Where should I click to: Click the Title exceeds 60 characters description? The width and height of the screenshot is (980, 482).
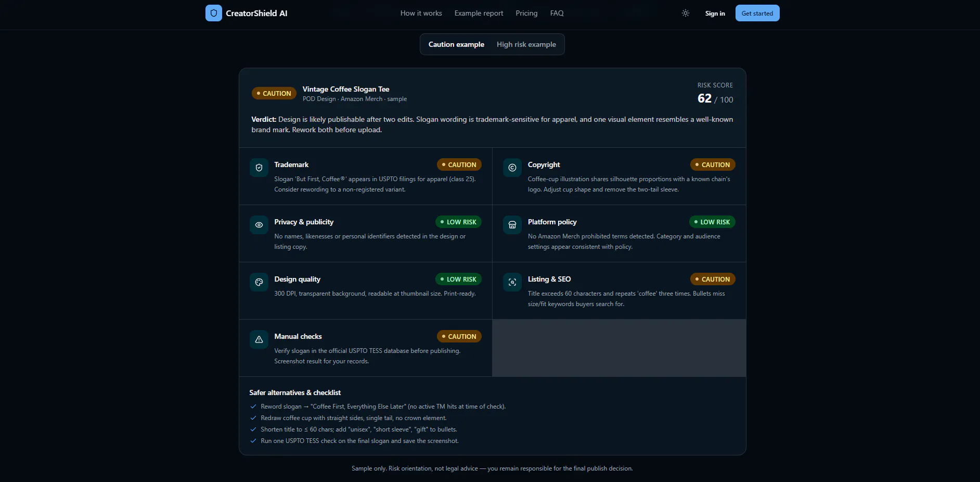click(626, 299)
